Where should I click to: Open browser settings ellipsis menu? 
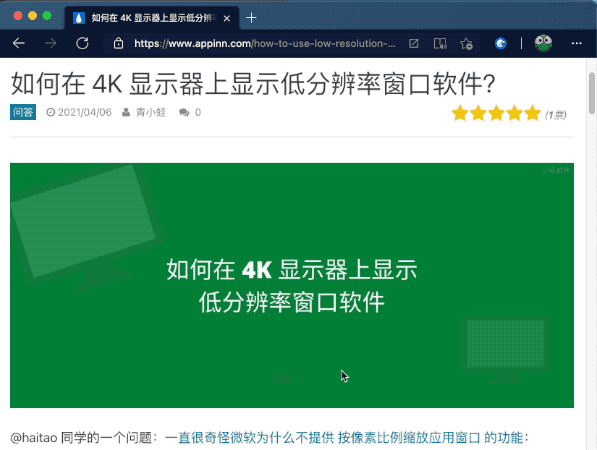point(576,43)
